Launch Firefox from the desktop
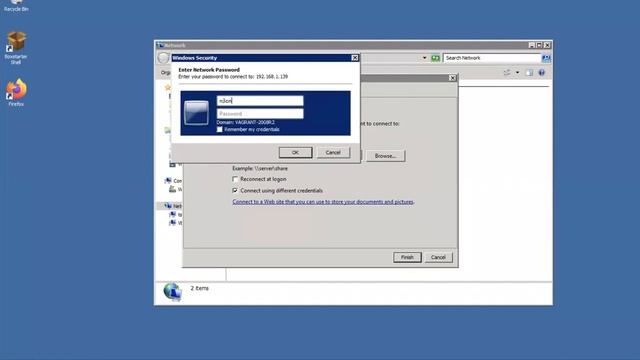This screenshot has height=360, width=640. pos(16,93)
